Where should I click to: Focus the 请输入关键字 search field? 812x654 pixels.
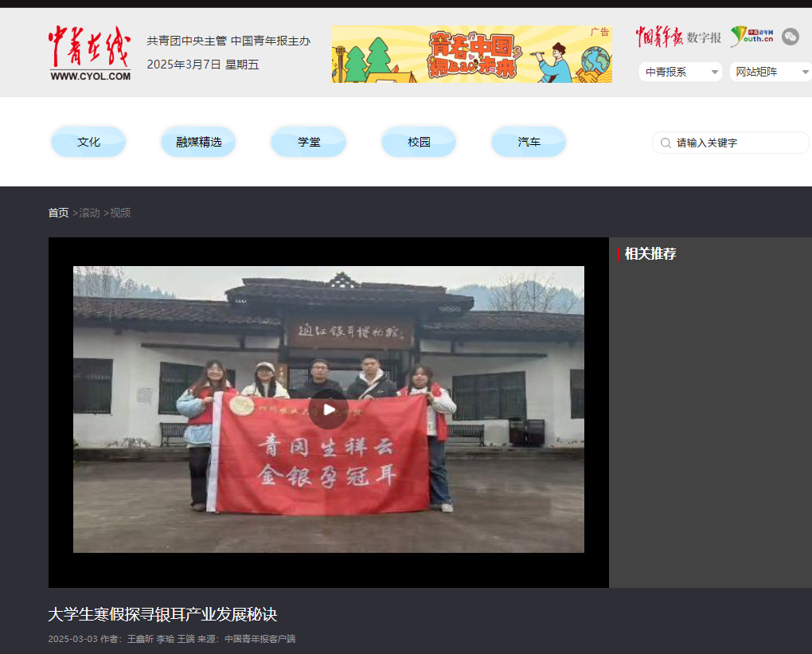(736, 143)
